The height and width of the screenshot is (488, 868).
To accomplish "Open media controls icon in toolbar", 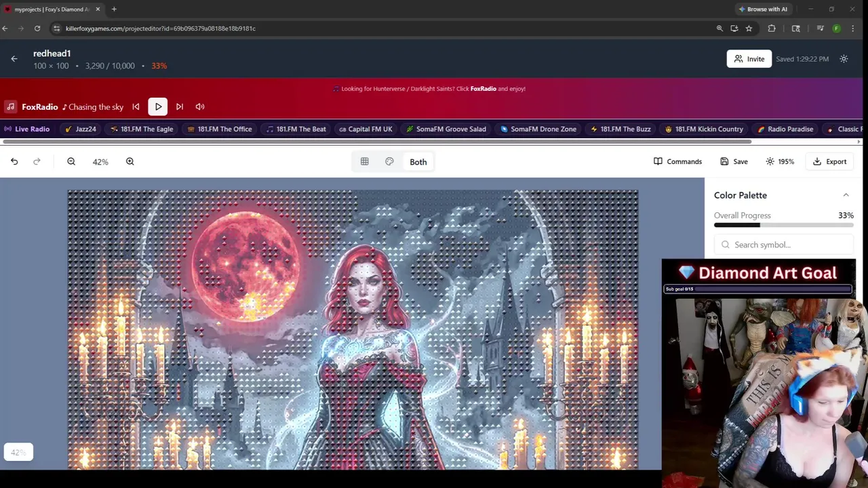I will tap(821, 28).
